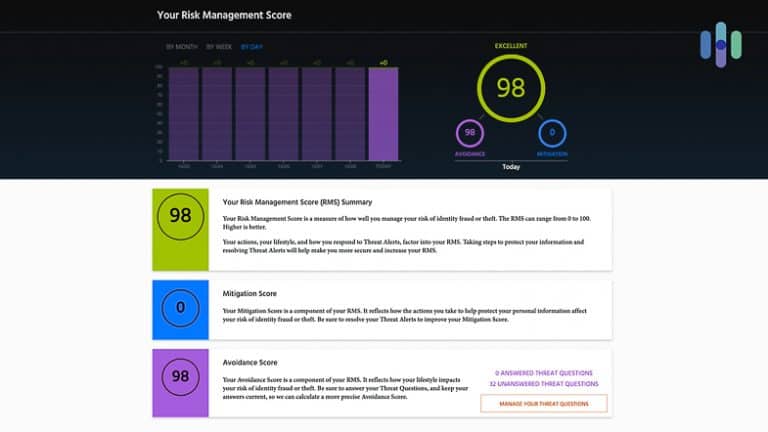
Task: Click the Today label under the score circles
Action: (510, 167)
